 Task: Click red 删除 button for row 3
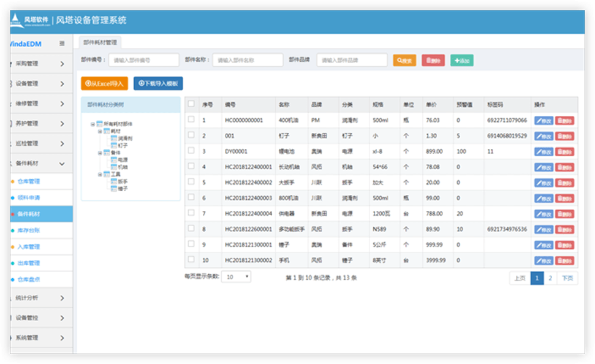(565, 151)
